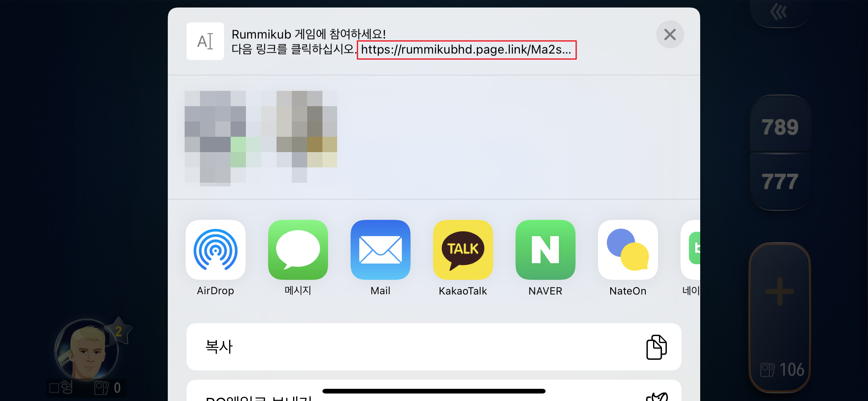Screen dimensions: 868x401
Task: Open the Messages (메시지) share icon
Action: pos(298,250)
